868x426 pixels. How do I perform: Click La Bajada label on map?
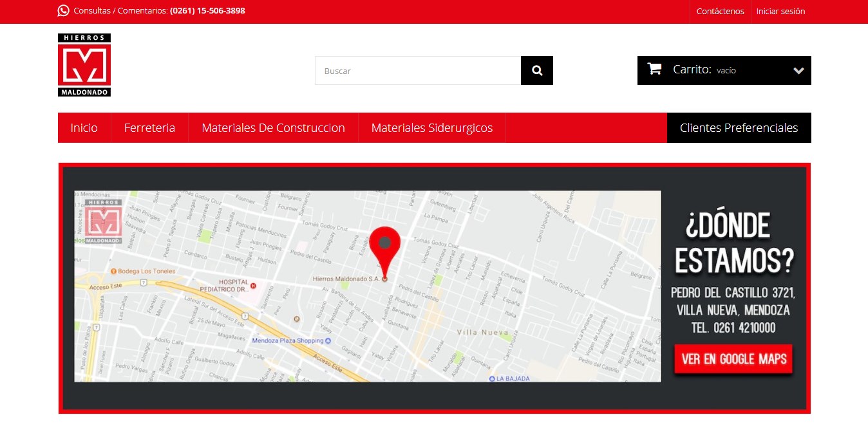509,378
